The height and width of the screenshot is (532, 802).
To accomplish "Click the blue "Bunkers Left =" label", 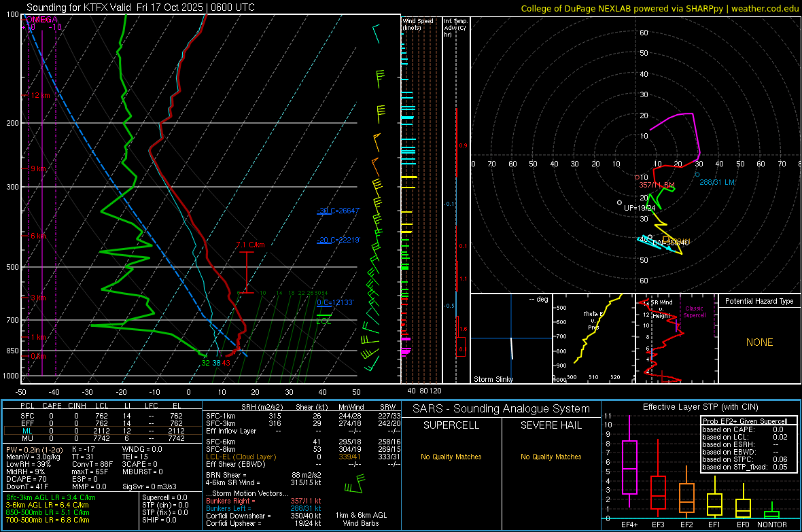I will point(228,508).
